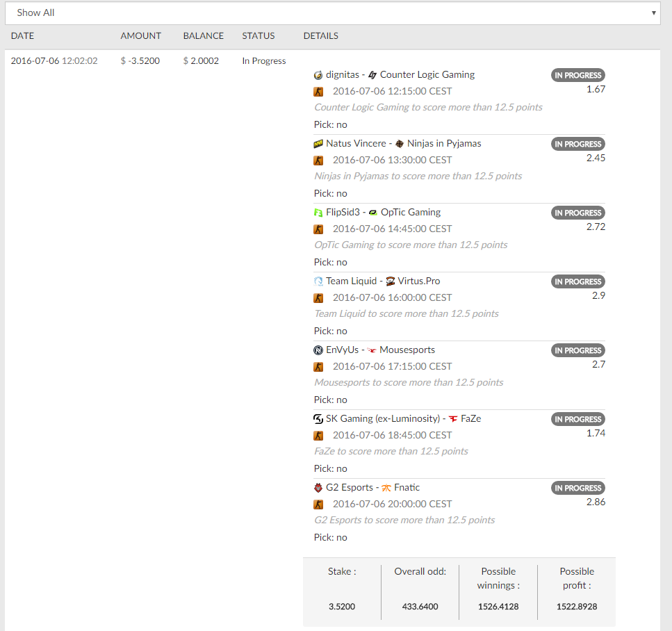The height and width of the screenshot is (631, 672).
Task: Click 'FaZe to score more than 12.5 points'
Action: (x=391, y=452)
